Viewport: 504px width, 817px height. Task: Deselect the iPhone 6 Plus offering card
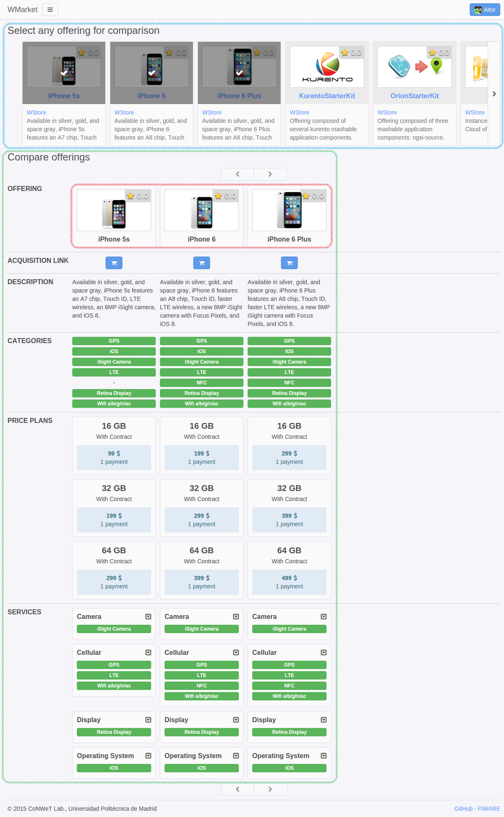[239, 73]
